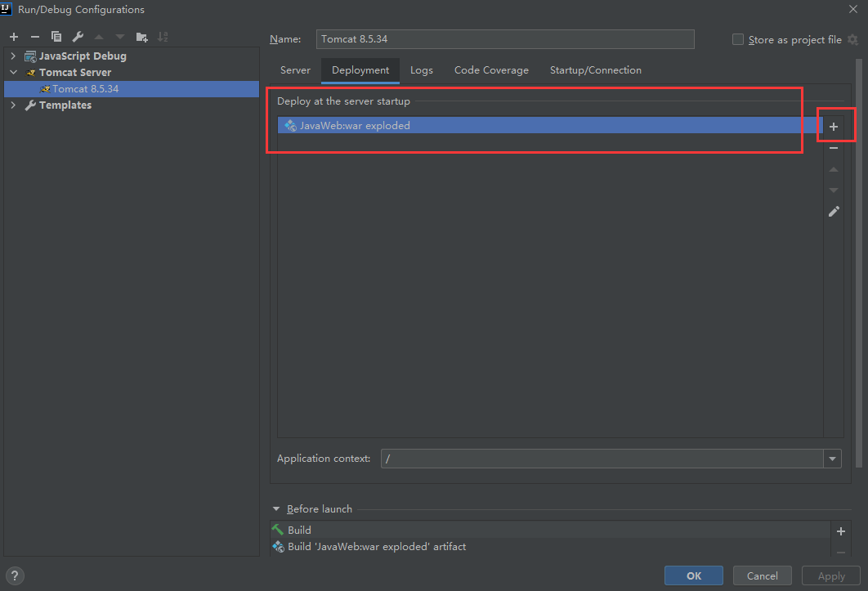This screenshot has width=868, height=591.
Task: Click the Templates tree label
Action: coord(65,105)
